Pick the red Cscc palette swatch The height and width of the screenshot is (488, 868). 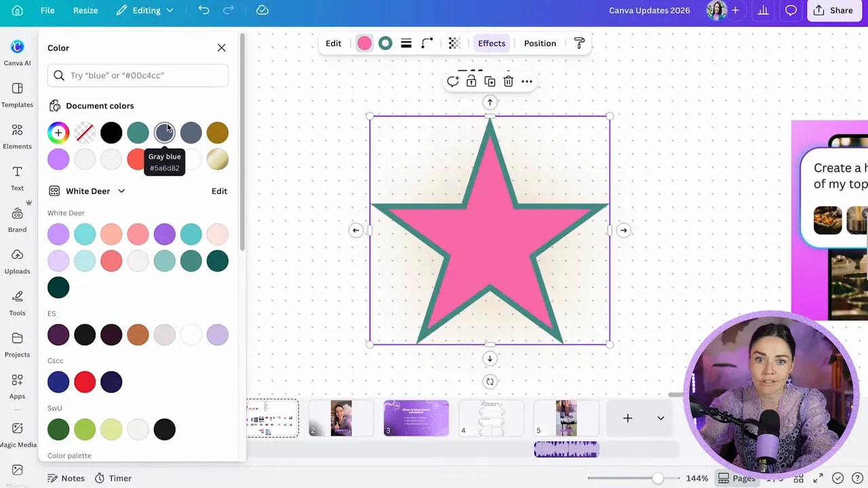click(85, 382)
